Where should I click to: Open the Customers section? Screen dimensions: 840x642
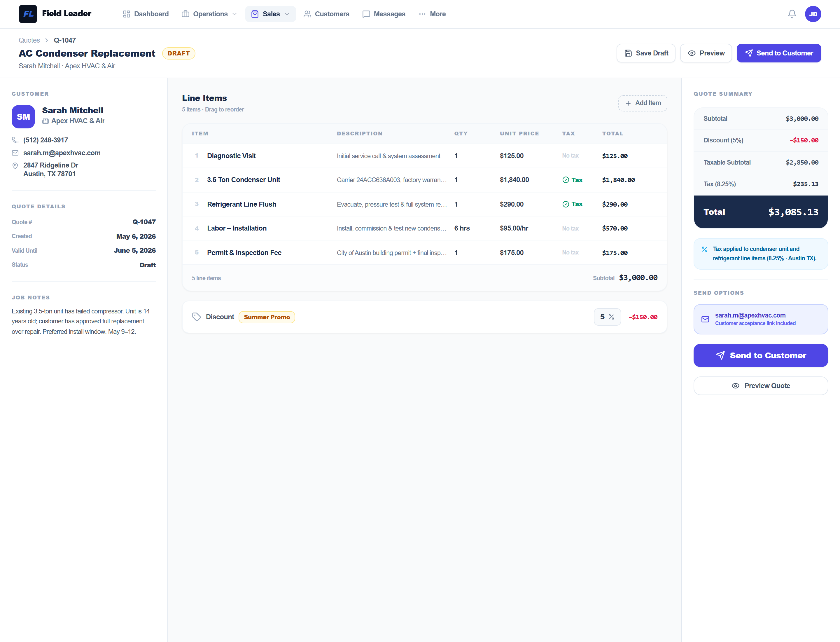(x=326, y=14)
